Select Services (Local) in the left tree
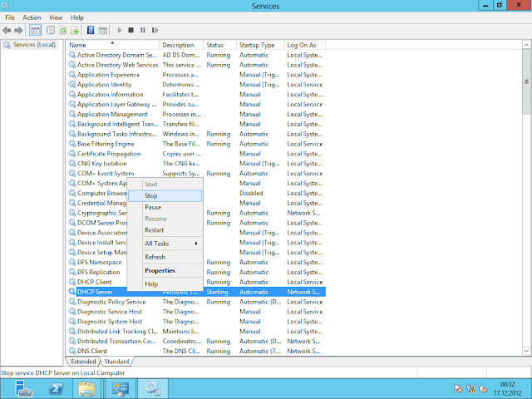 (x=34, y=45)
